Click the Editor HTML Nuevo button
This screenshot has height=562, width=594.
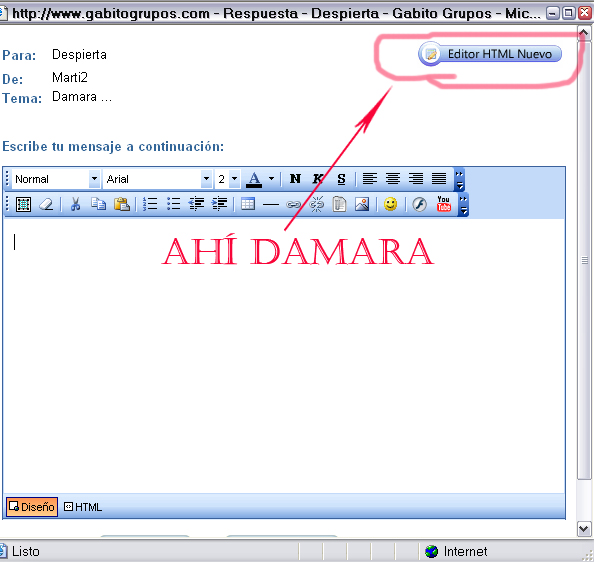click(490, 54)
